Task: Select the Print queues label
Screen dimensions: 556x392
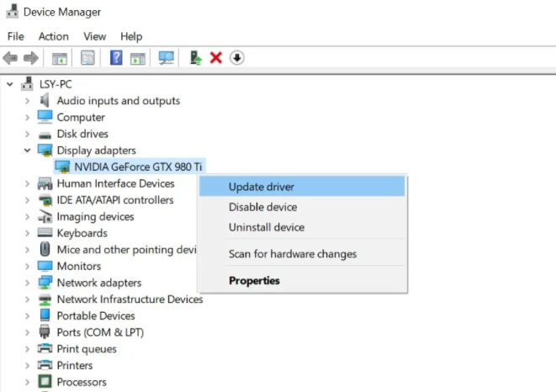Action: click(x=87, y=349)
